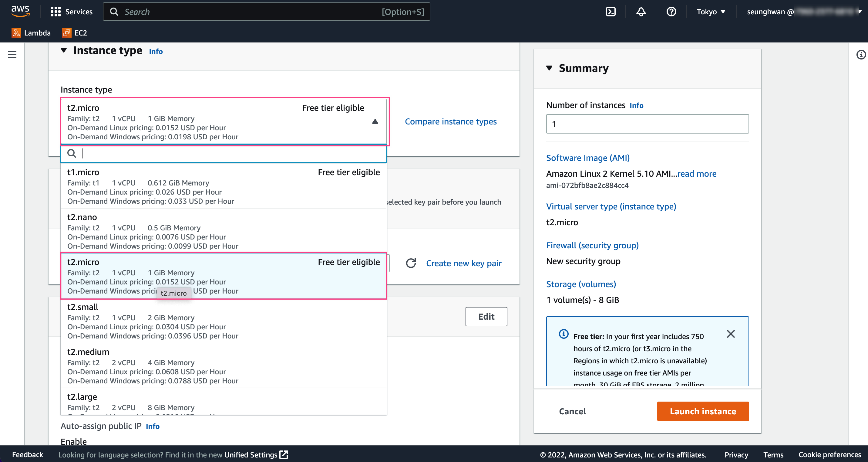Open the help question-mark menu

pos(671,12)
